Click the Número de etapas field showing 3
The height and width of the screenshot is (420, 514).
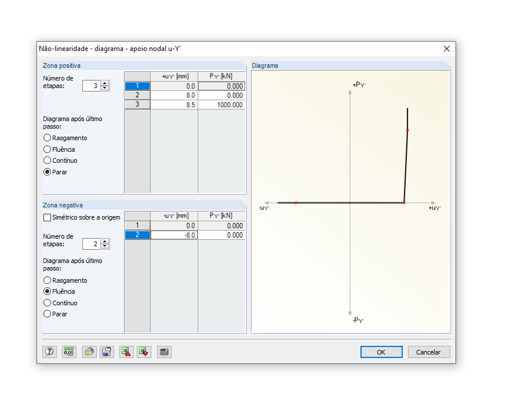[x=92, y=85]
